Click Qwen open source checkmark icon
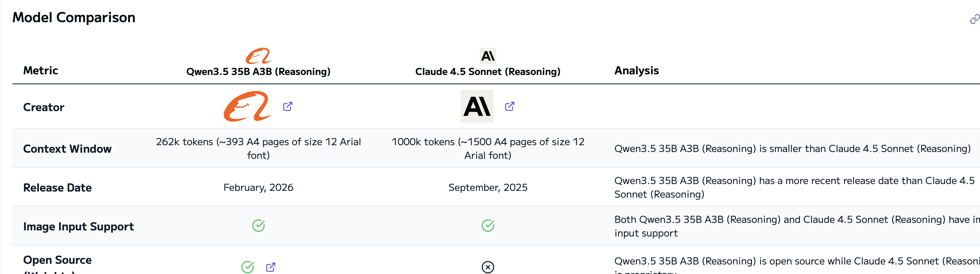Viewport: 980px width, 274px height. [248, 267]
